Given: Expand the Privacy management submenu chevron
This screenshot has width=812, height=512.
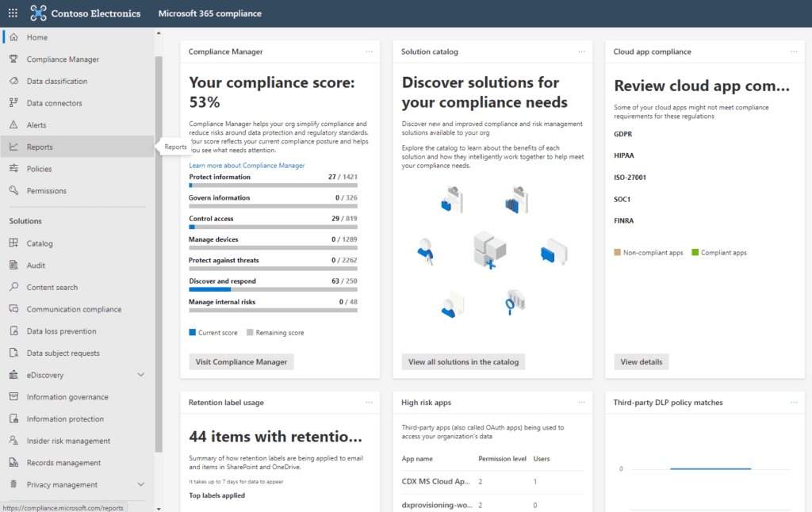Looking at the screenshot, I should (141, 484).
